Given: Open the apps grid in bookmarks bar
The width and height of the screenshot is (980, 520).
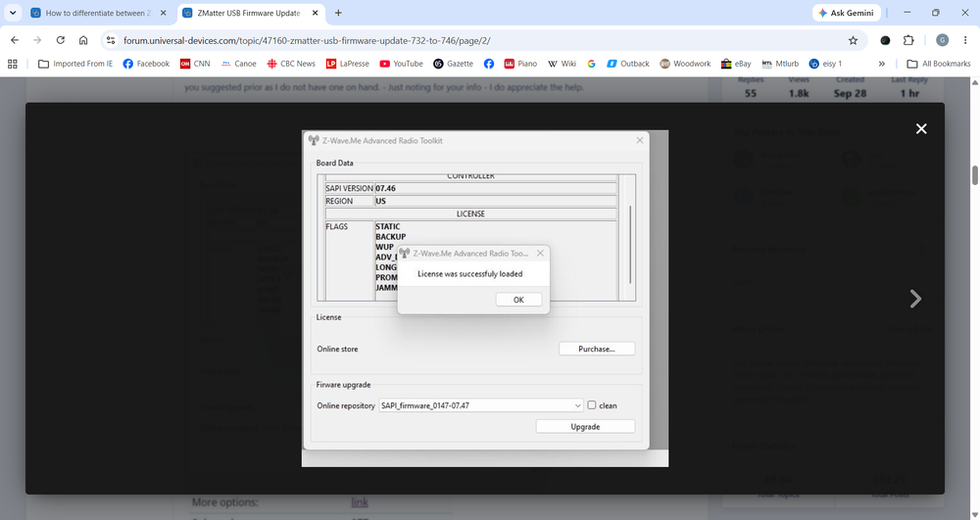Looking at the screenshot, I should point(13,64).
